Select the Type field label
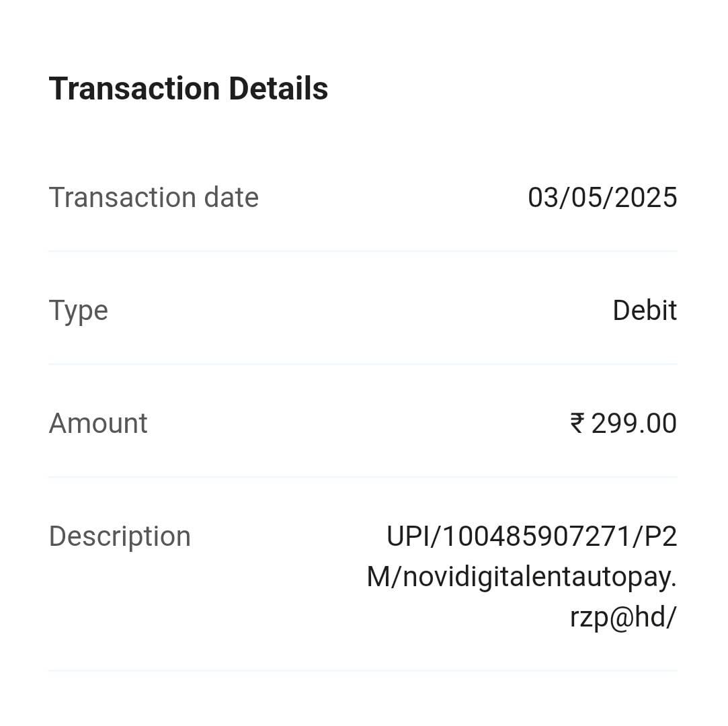This screenshot has width=728, height=726. pos(78,311)
